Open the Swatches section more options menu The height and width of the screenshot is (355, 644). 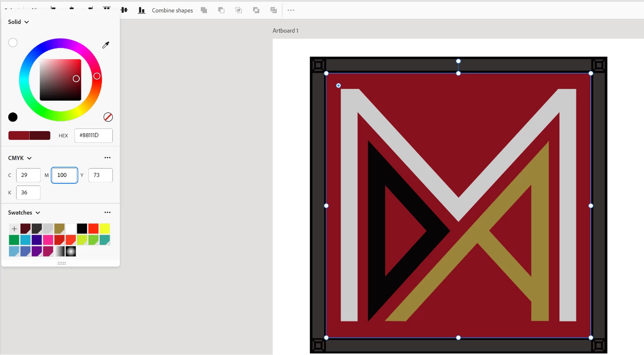click(x=108, y=213)
